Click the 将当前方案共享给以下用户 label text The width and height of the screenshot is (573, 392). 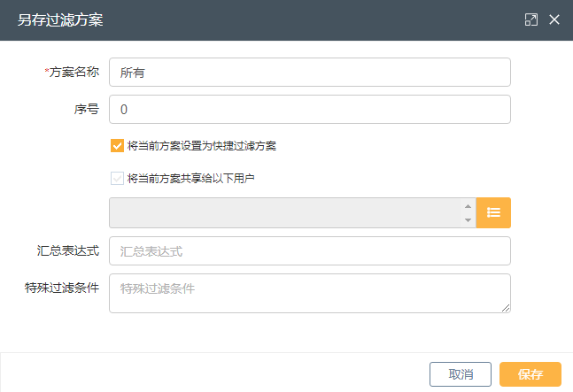(190, 179)
